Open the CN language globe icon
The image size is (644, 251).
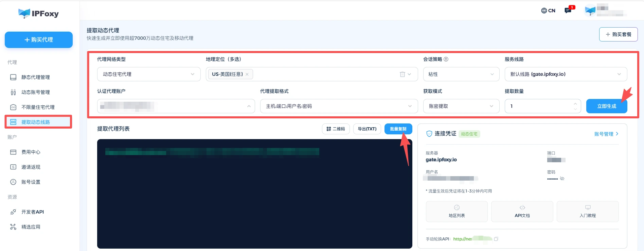(x=544, y=11)
